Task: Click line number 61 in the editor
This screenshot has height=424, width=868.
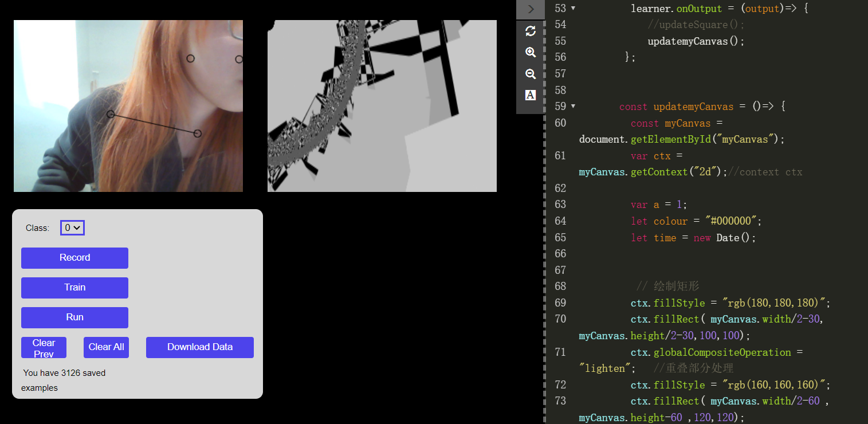Action: (560, 155)
